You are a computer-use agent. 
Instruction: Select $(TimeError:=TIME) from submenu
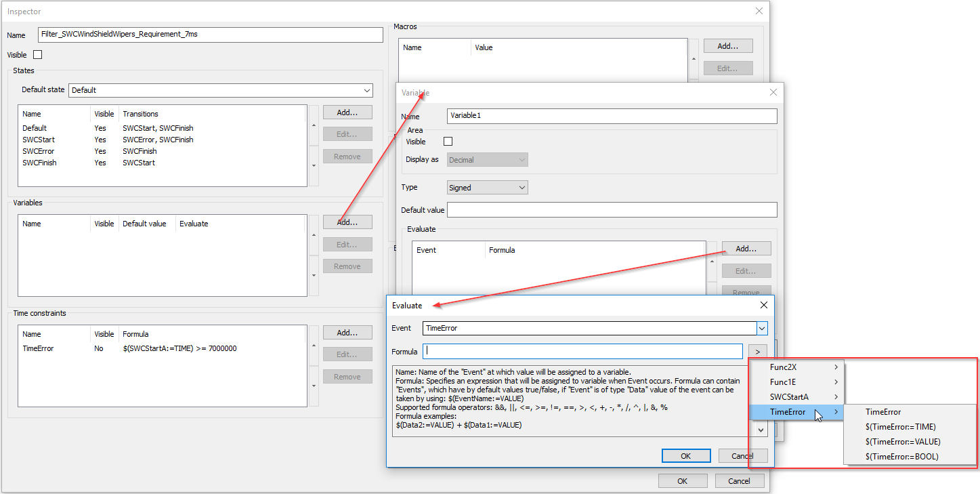click(x=900, y=427)
